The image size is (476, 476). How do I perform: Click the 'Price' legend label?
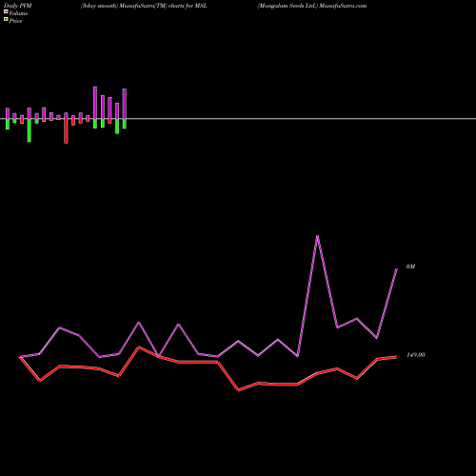point(15,21)
